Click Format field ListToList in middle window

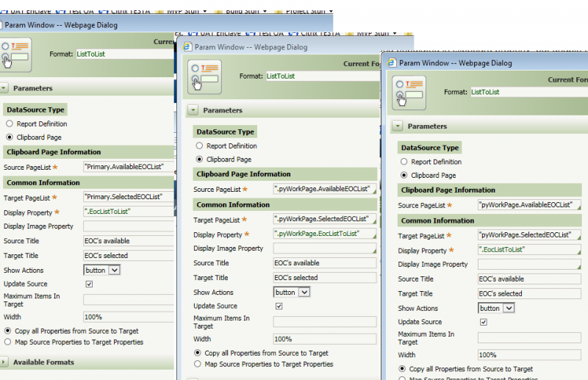323,76
